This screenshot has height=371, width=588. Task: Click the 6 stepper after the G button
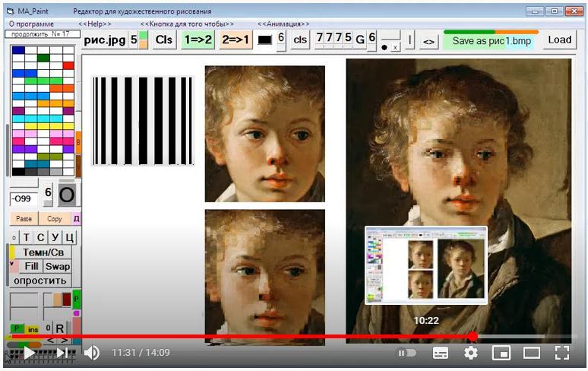coord(371,40)
